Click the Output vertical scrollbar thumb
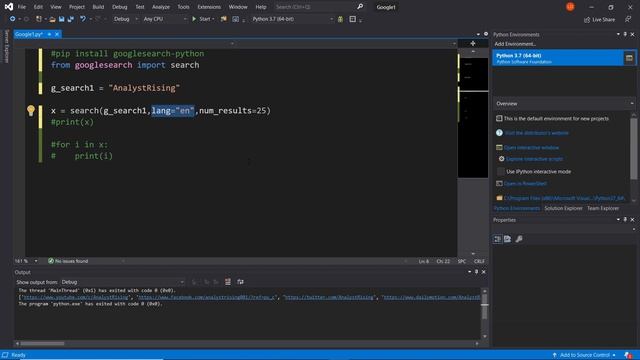Image resolution: width=640 pixels, height=360 pixels. tap(484, 307)
